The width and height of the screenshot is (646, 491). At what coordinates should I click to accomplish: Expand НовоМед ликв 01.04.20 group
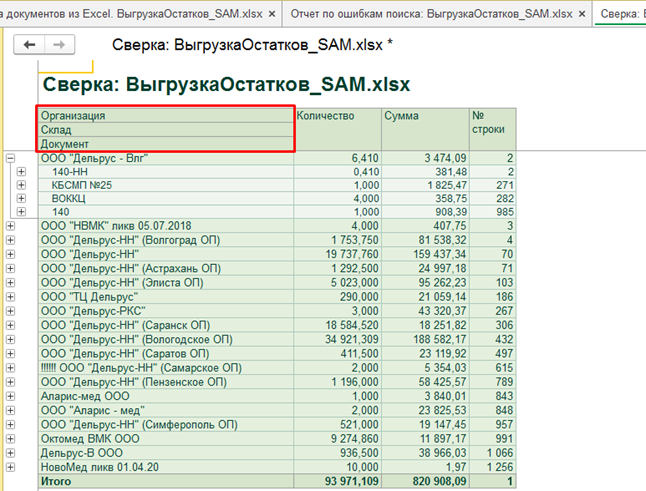click(10, 467)
